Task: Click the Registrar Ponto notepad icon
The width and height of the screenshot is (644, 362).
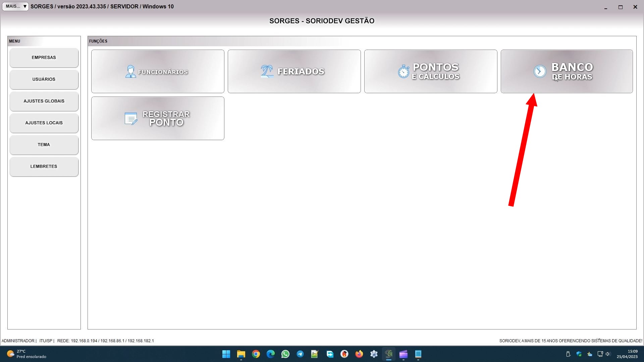Action: [x=131, y=119]
